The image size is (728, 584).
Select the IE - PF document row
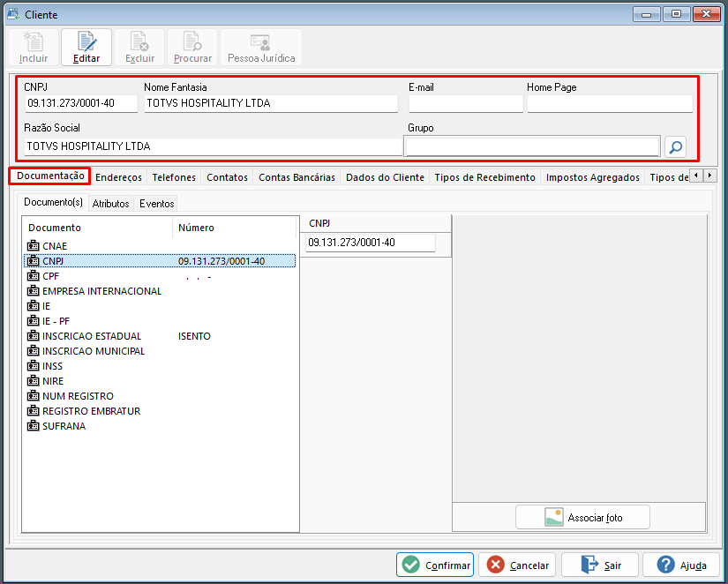(x=160, y=321)
